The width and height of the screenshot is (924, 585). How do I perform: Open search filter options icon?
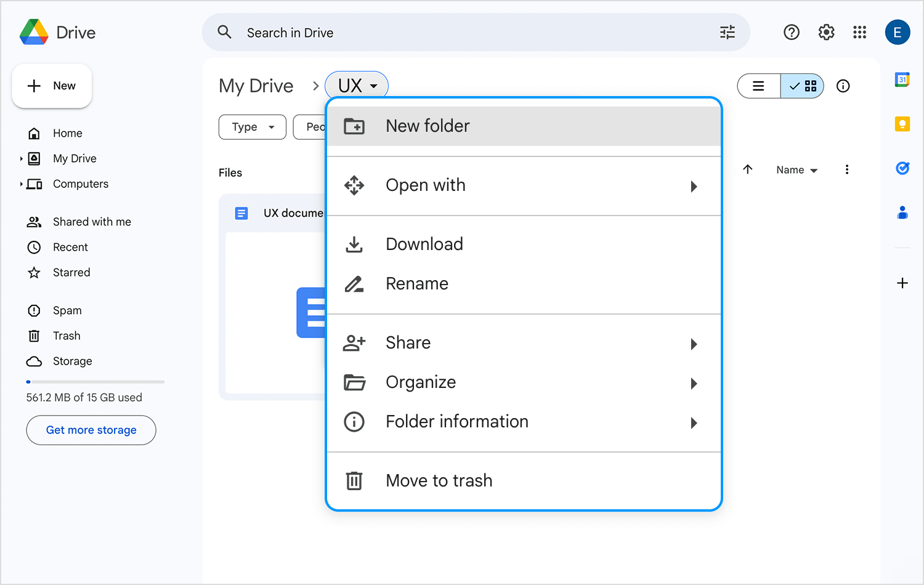(727, 33)
